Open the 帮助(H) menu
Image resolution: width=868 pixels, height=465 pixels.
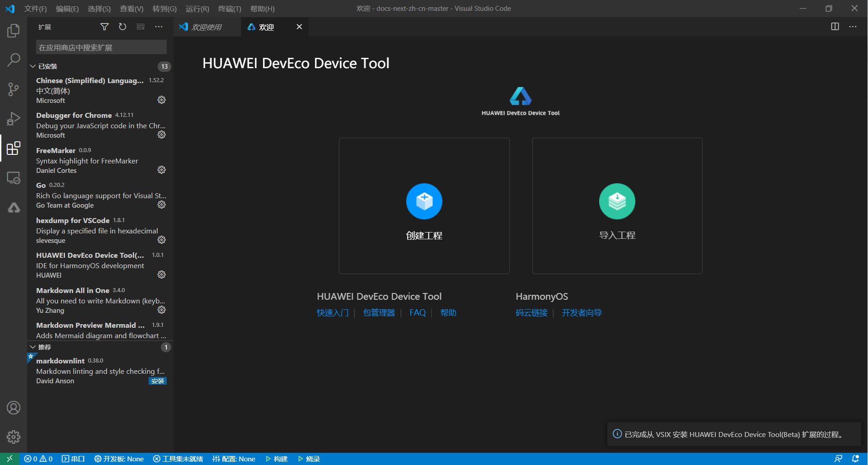click(262, 9)
